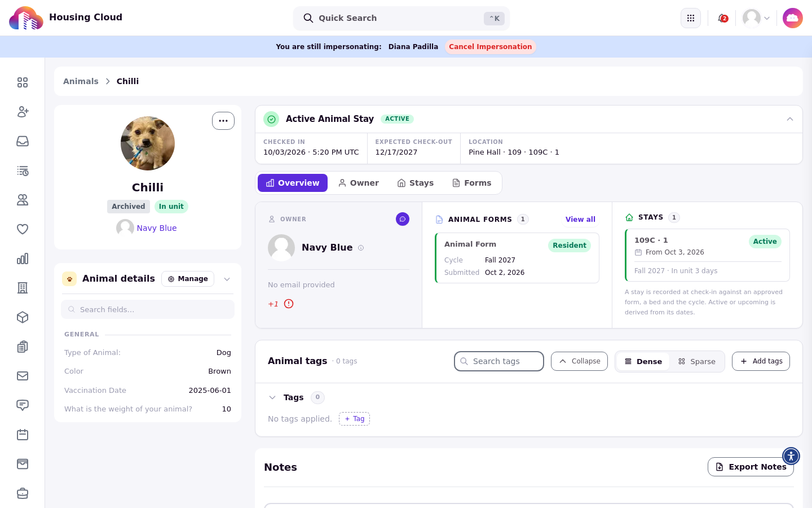Open the people group icon in sidebar

tap(23, 200)
